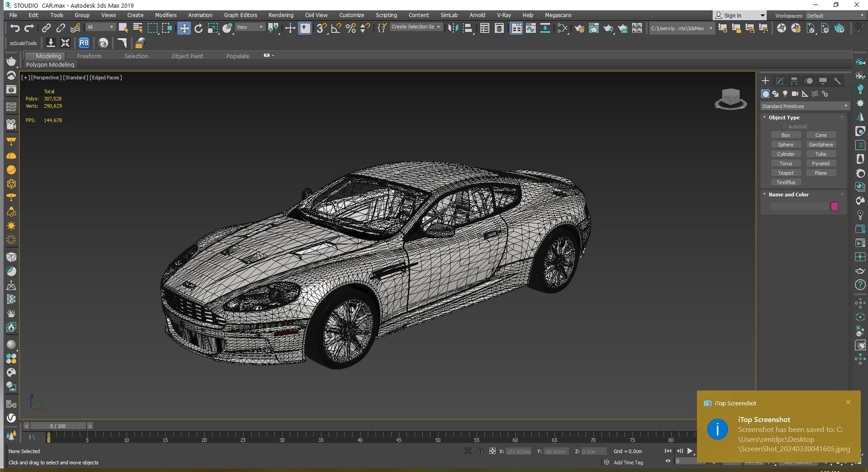This screenshot has width=868, height=472.
Task: Activate Select and Move tool
Action: pyautogui.click(x=184, y=28)
